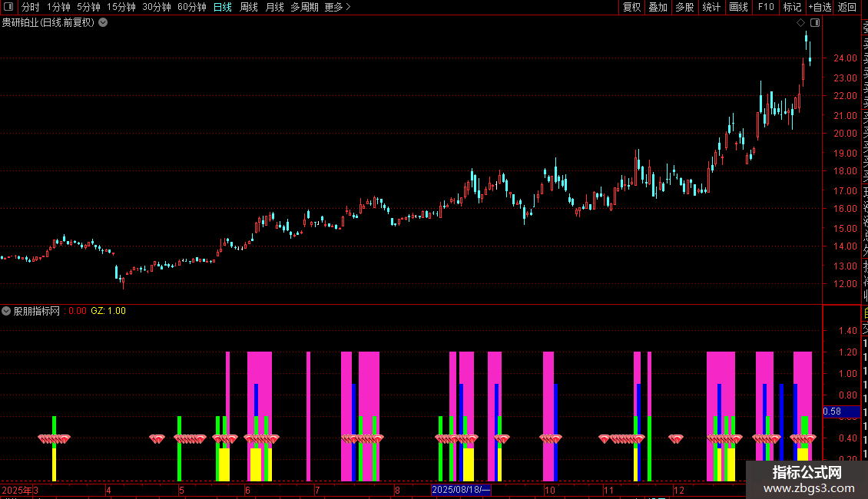Click the 2025/08/18/一 date marker
868x499 pixels.
pos(461,490)
